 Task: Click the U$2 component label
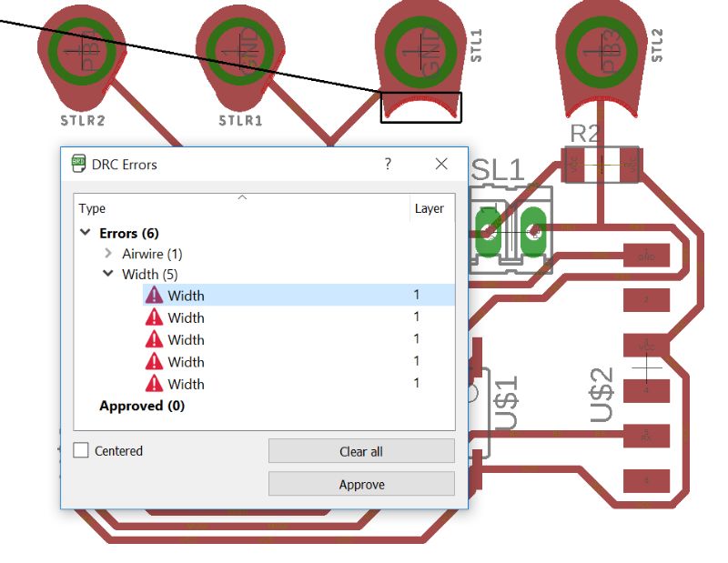602,395
